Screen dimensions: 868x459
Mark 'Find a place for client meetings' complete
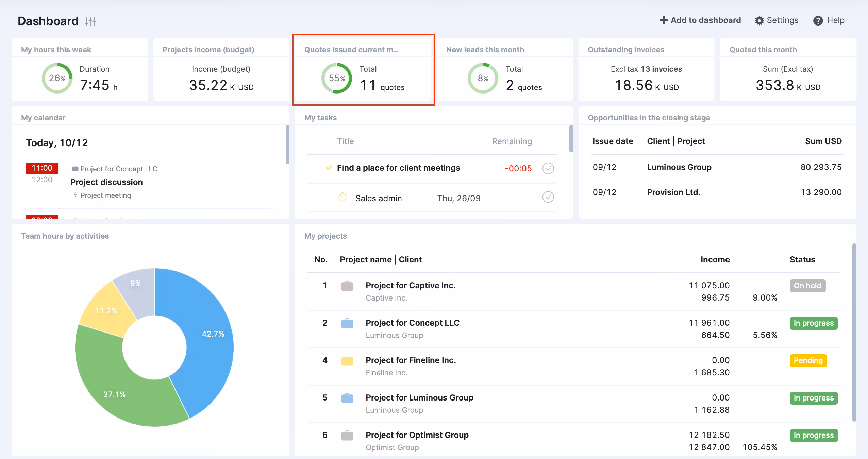coord(548,168)
